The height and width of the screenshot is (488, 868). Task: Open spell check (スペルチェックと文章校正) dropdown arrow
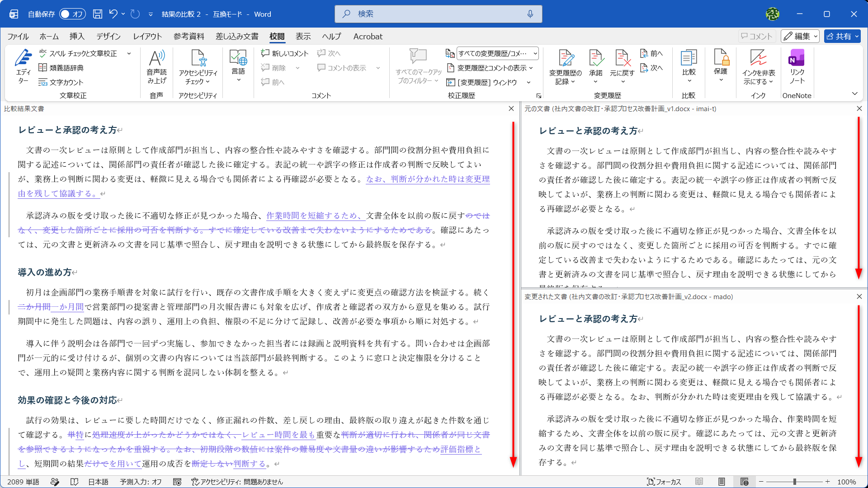pos(129,53)
